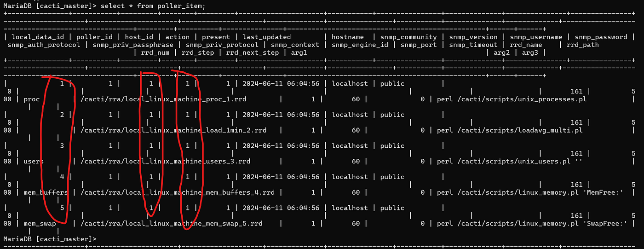Click the poller_id column header
Viewport: 644px width, 249px height.
pyautogui.click(x=95, y=37)
